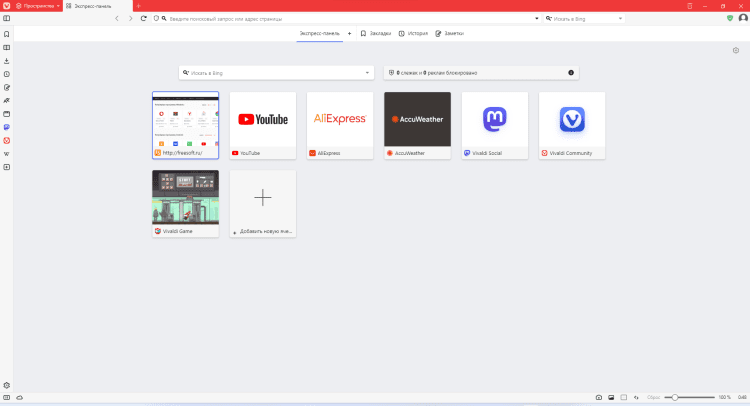Open a new tab with plus button

click(138, 6)
